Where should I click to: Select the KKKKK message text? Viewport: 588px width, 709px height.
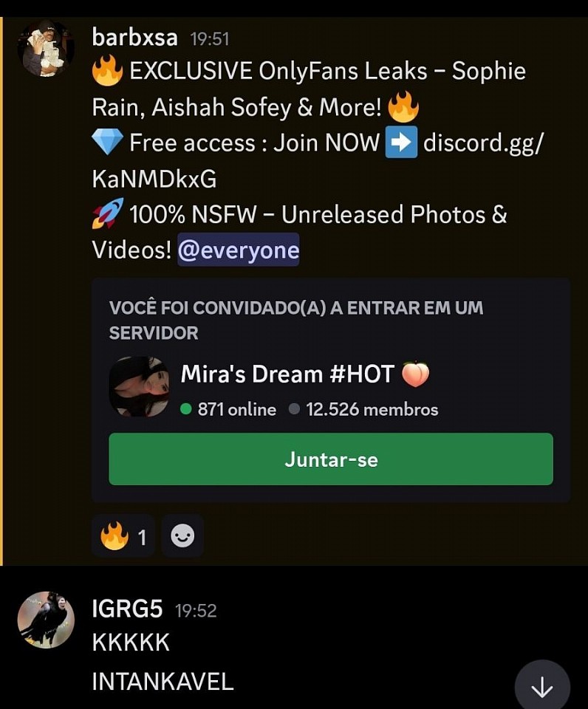pyautogui.click(x=131, y=643)
